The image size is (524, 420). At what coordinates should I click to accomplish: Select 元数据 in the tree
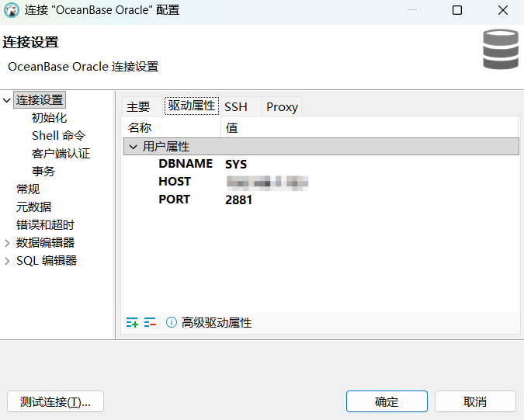pos(33,207)
